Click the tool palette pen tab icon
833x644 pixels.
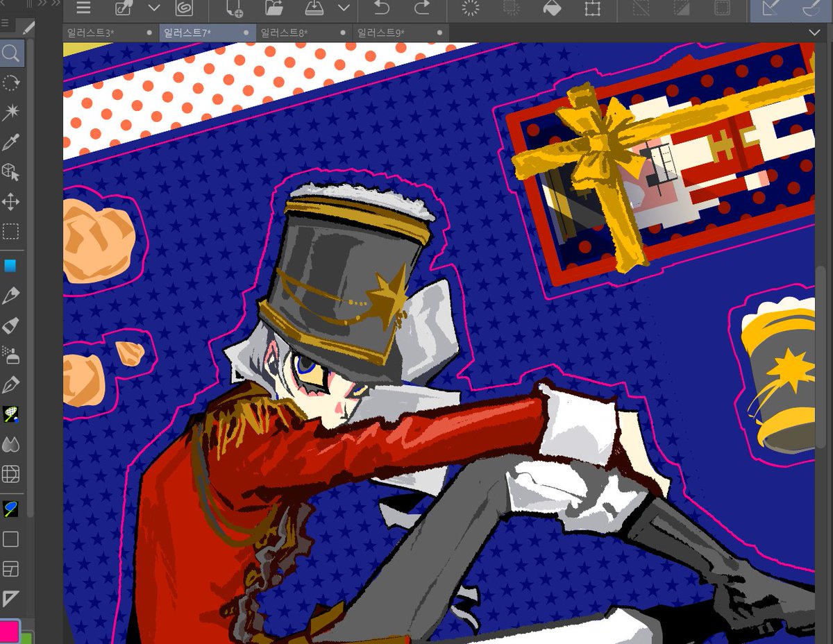[x=28, y=28]
